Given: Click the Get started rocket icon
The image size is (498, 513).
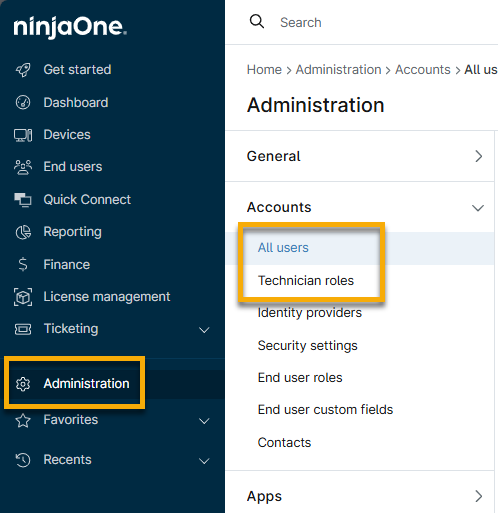Looking at the screenshot, I should 23,70.
